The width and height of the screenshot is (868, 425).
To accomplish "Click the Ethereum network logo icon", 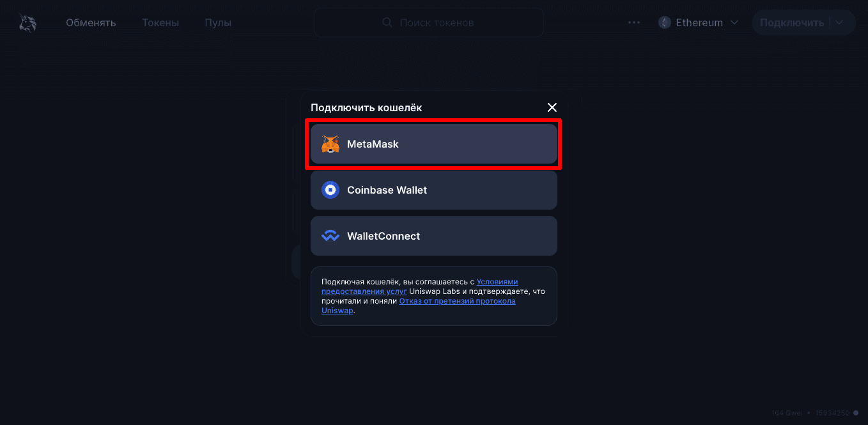I will point(665,22).
